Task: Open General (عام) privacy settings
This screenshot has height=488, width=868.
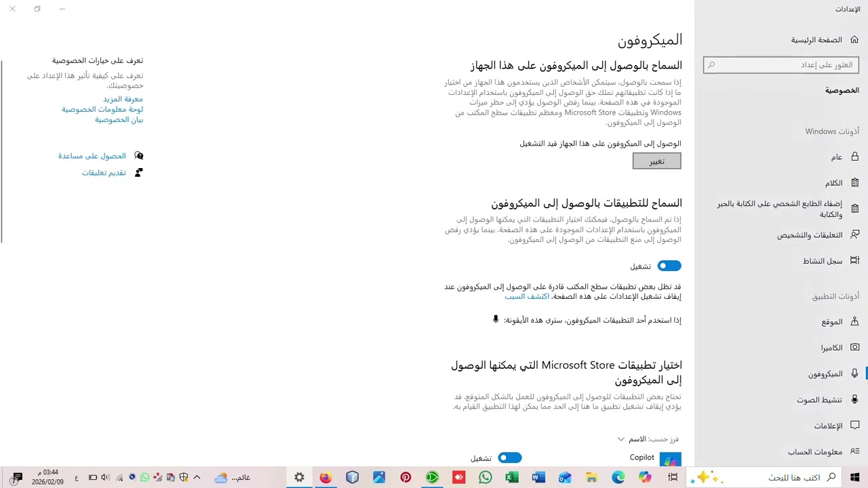Action: [781, 157]
